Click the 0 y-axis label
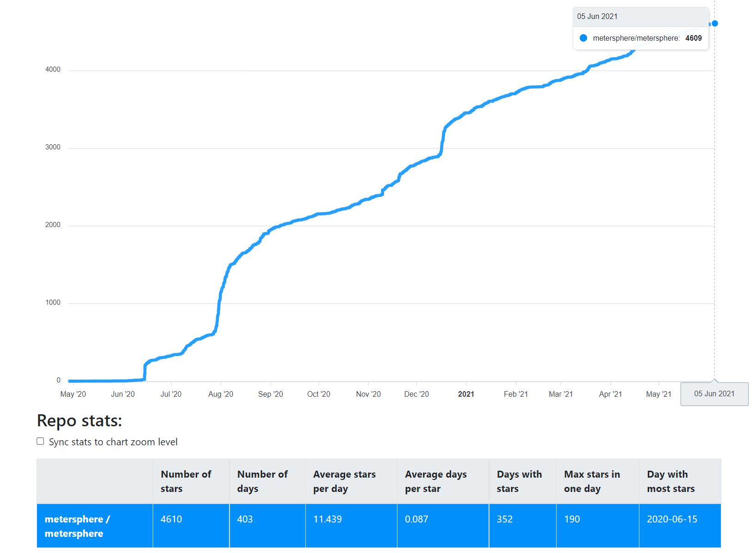 click(x=58, y=381)
